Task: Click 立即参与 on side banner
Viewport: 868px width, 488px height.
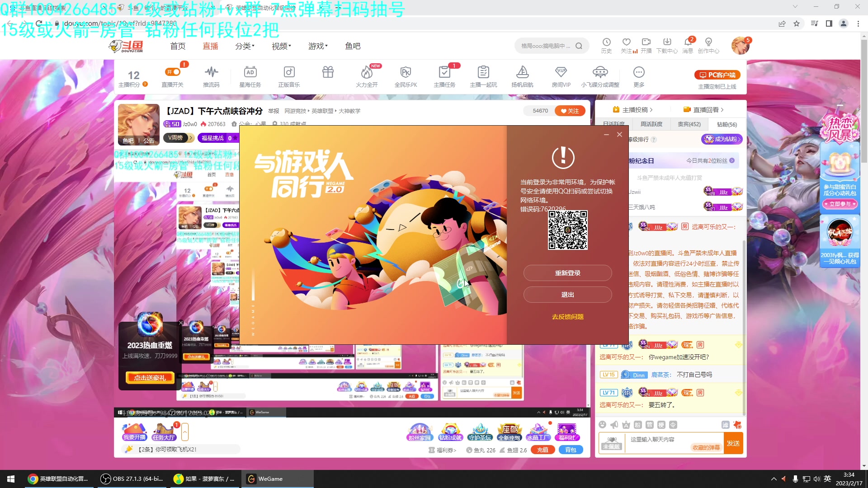Action: pos(840,204)
